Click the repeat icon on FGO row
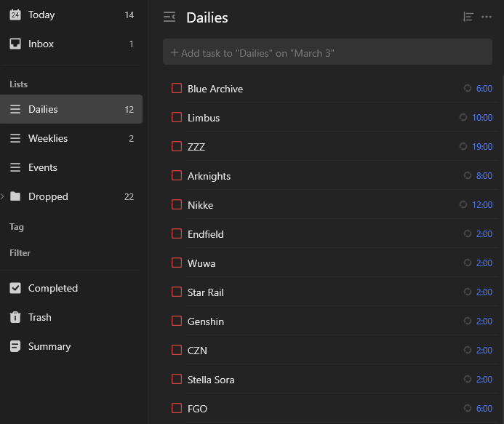Screen dimensions: 504x424 pyautogui.click(x=468, y=408)
